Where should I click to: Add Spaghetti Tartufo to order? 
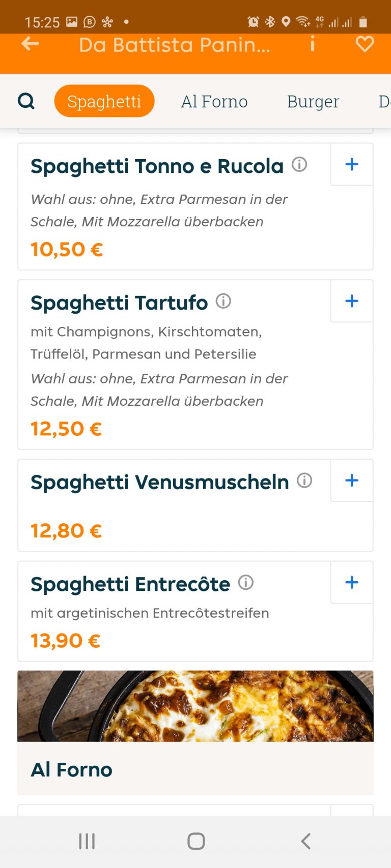point(352,301)
